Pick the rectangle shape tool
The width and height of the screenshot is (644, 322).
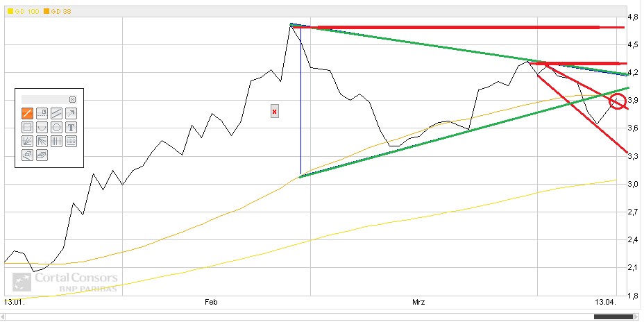point(28,127)
